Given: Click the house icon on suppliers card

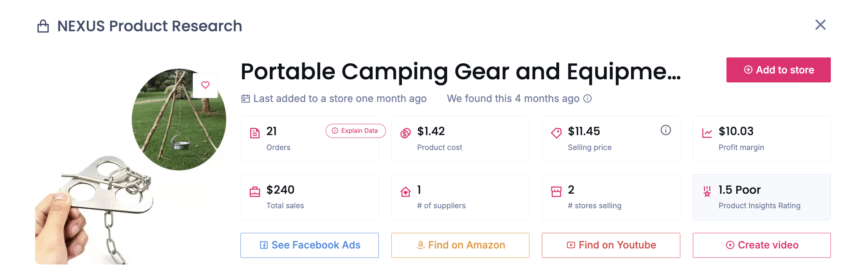Looking at the screenshot, I should click(406, 191).
